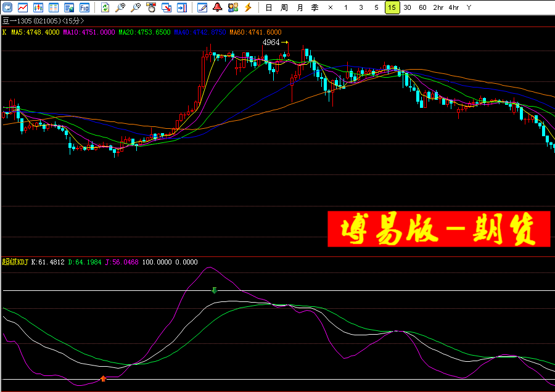This screenshot has width=555, height=392.
Task: Zoom out with the minus magnifier icon
Action: [x=136, y=7]
